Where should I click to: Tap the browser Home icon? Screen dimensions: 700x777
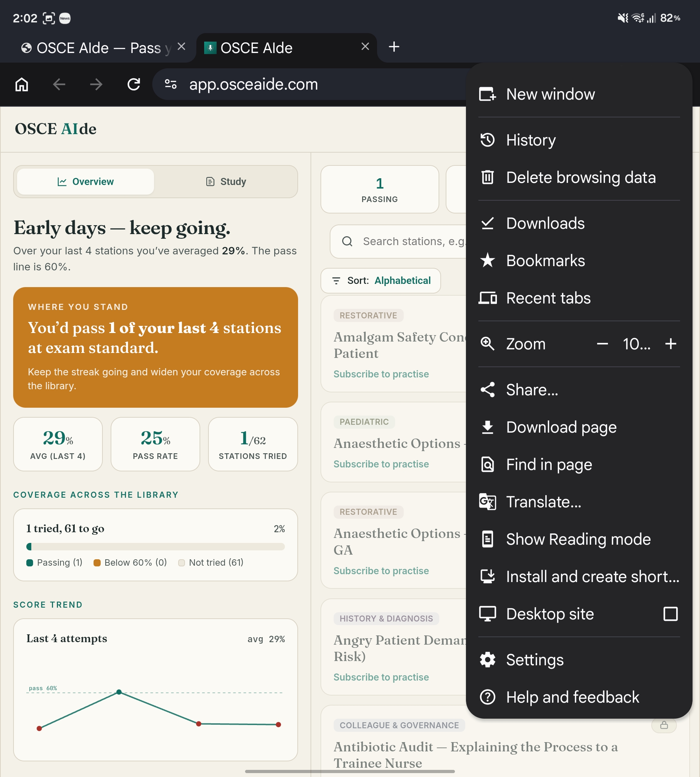pyautogui.click(x=22, y=84)
